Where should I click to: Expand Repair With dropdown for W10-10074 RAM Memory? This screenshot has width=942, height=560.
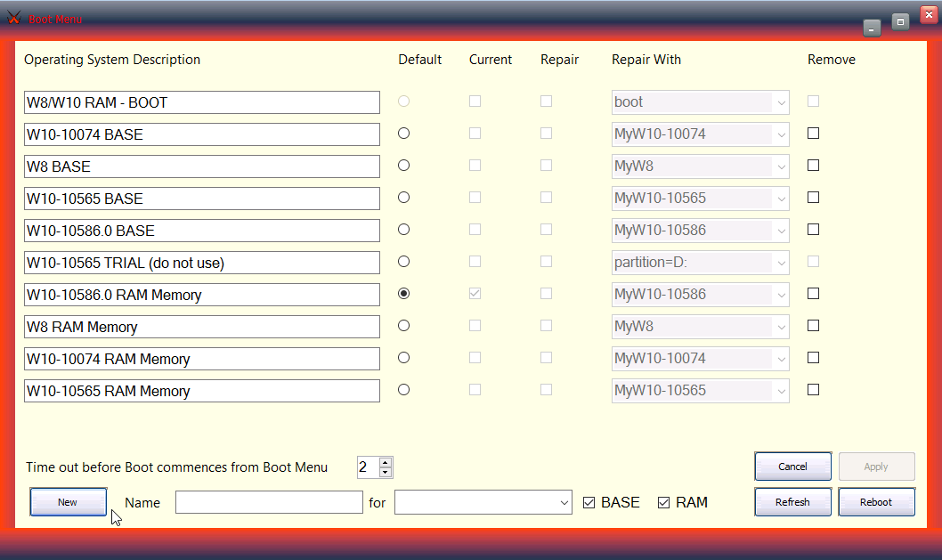click(x=701, y=359)
